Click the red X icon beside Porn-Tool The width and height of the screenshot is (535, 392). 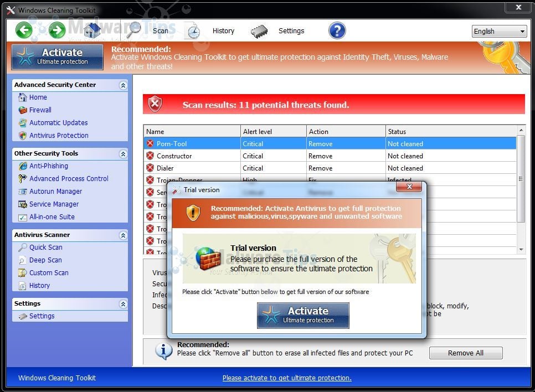150,143
